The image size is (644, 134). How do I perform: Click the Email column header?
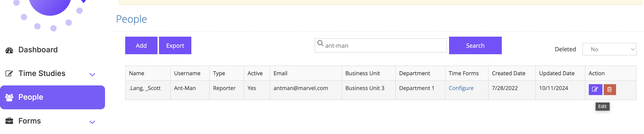[x=306, y=73]
